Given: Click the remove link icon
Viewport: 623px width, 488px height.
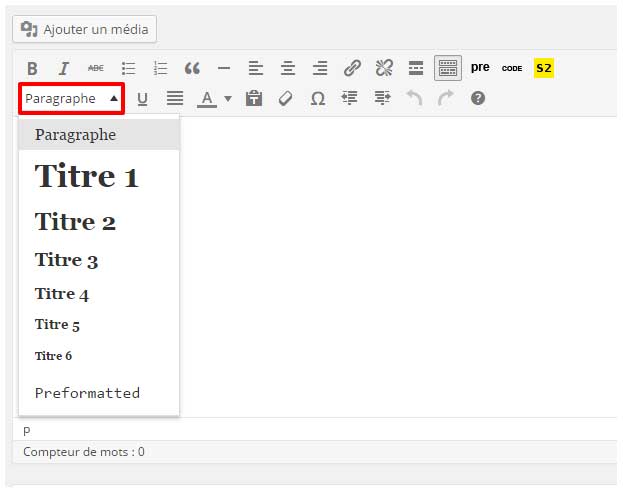Looking at the screenshot, I should (x=384, y=68).
